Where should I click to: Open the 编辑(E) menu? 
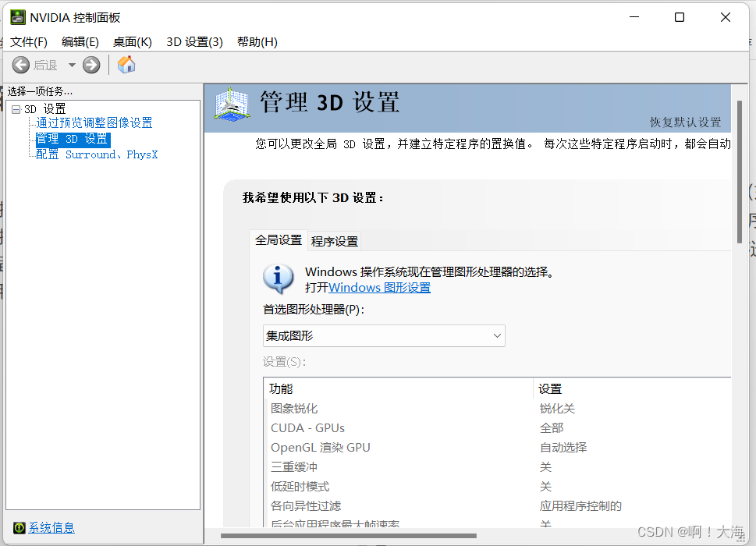pyautogui.click(x=80, y=42)
